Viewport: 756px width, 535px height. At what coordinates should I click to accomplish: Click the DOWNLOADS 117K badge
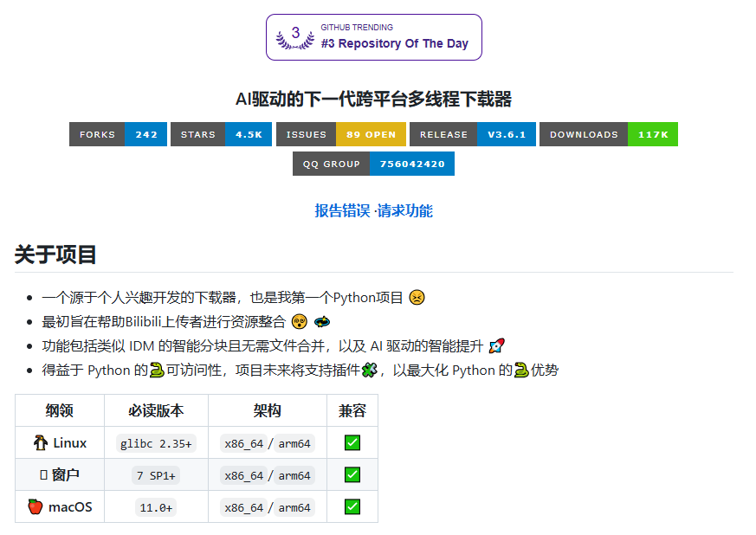tap(608, 134)
